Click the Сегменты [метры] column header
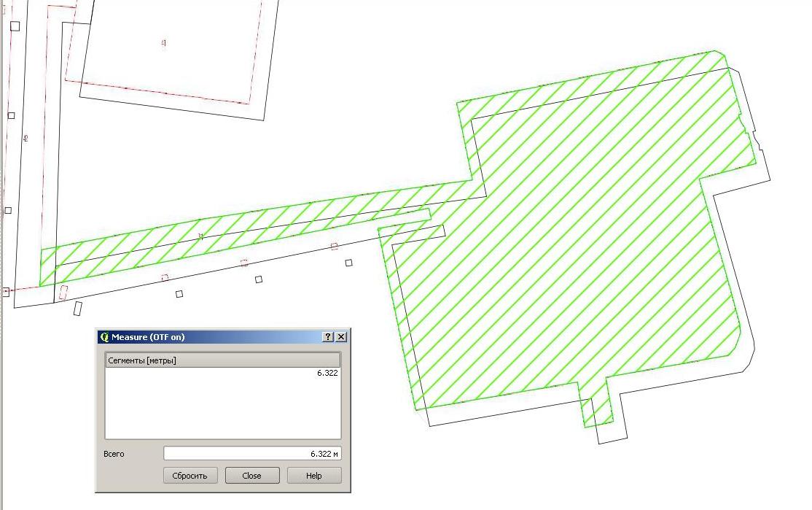This screenshot has height=510, width=812. click(222, 360)
